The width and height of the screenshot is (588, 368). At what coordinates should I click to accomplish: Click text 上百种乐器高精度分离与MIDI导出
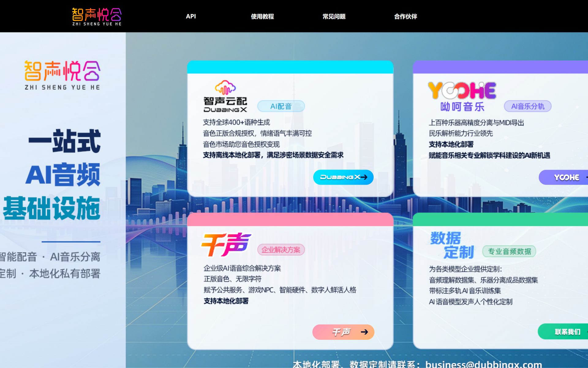tap(476, 123)
